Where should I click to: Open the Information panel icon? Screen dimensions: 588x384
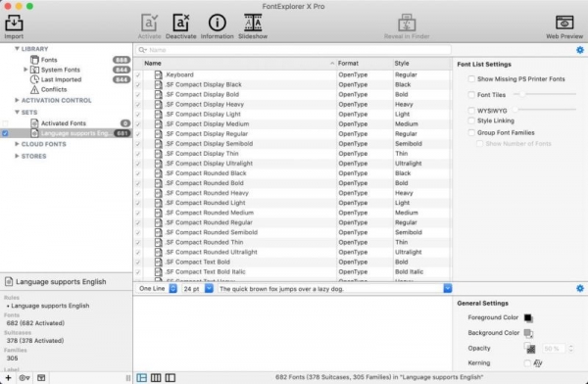point(218,24)
